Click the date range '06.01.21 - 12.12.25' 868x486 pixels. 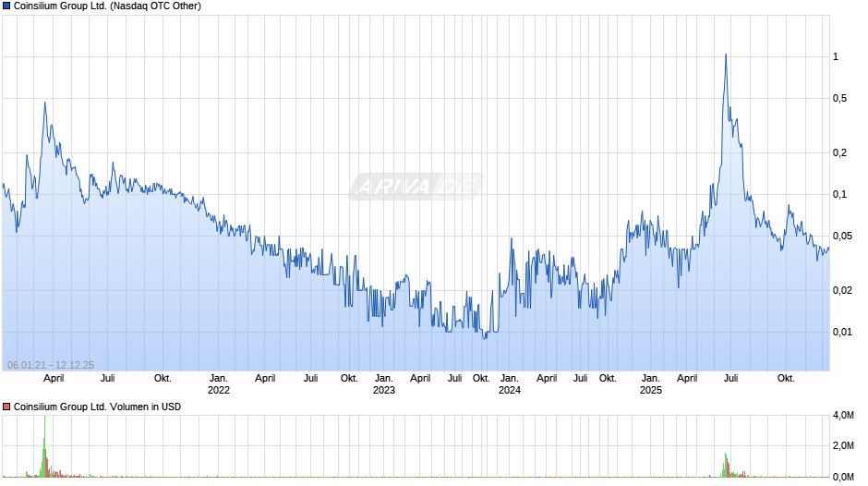pos(51,365)
